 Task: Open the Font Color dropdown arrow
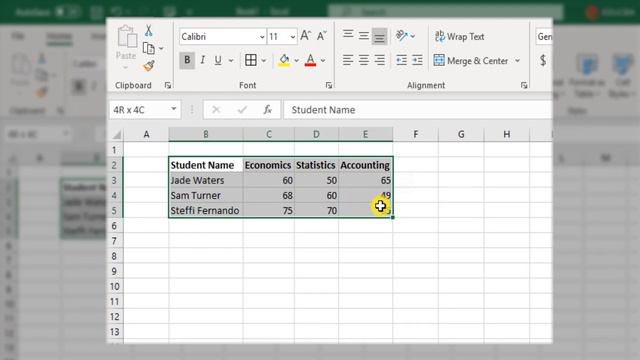tap(323, 61)
